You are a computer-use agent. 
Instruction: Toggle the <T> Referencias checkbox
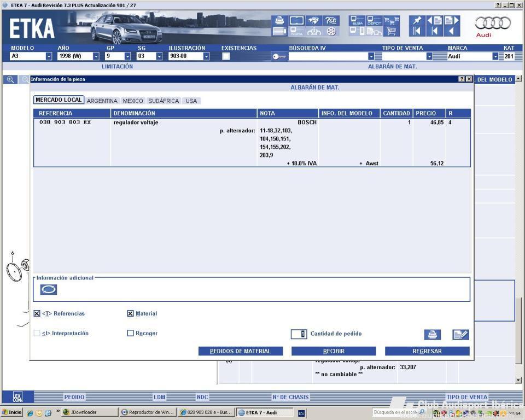tap(37, 313)
